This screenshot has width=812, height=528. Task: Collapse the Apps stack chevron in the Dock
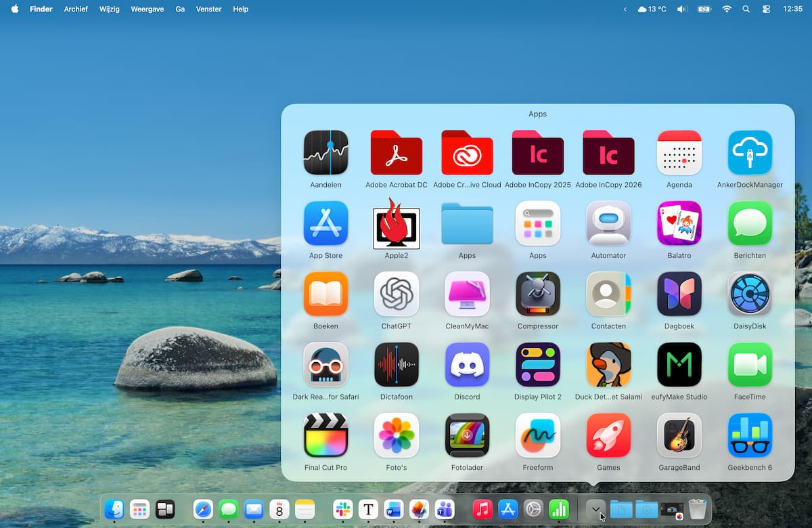point(595,509)
